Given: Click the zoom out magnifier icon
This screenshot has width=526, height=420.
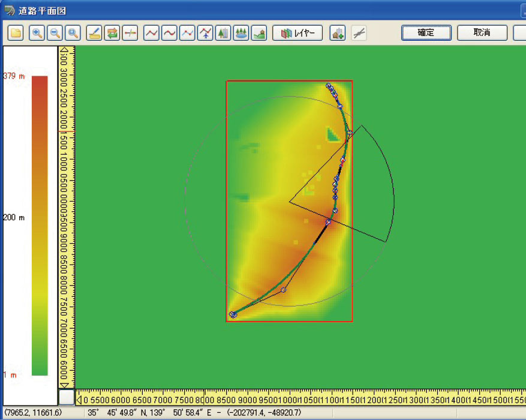Looking at the screenshot, I should [x=55, y=33].
